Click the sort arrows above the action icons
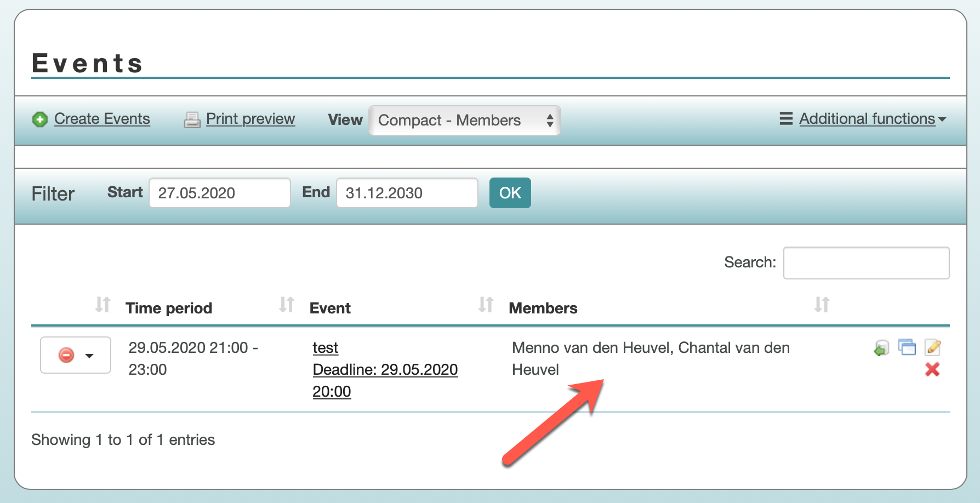This screenshot has height=503, width=980. pyautogui.click(x=822, y=305)
